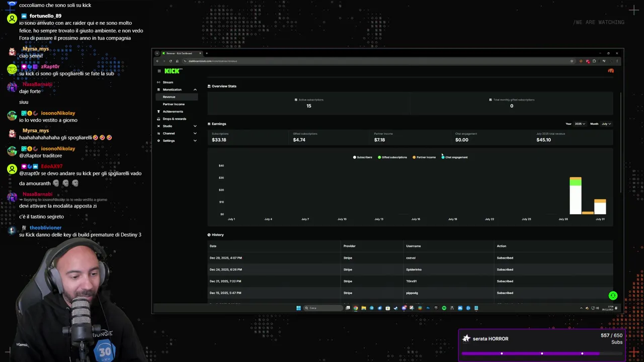Toggle the Subscribers chart legend item
The height and width of the screenshot is (362, 644).
point(363,157)
